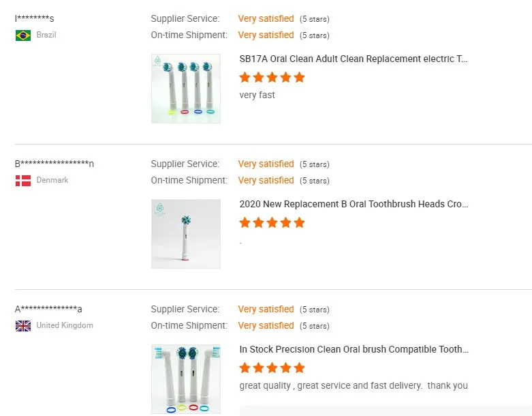Screen dimensions: 532x416
Task: Click the Precision Clean review star rating
Action: pos(272,368)
